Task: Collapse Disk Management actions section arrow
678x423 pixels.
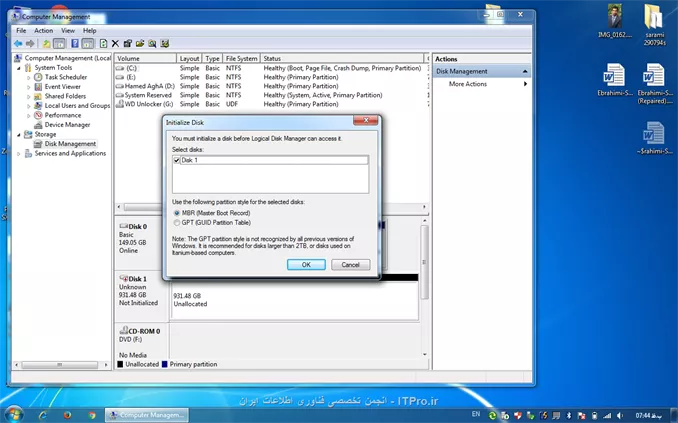Action: (x=525, y=71)
